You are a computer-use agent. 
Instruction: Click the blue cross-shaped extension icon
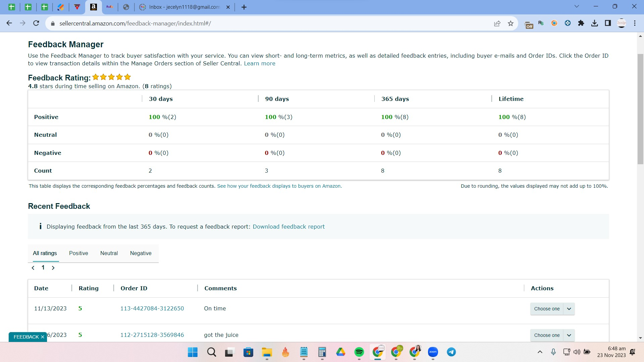pyautogui.click(x=568, y=23)
